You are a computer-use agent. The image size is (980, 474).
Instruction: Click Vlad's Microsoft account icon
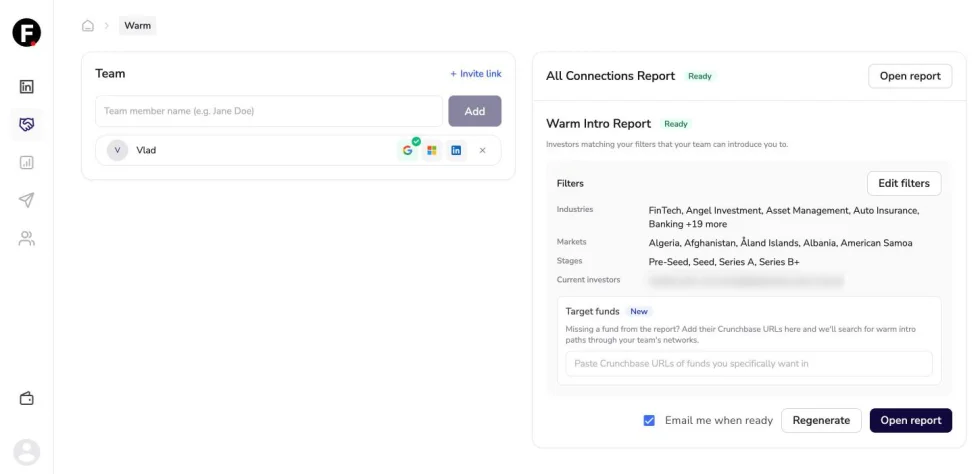pos(431,150)
